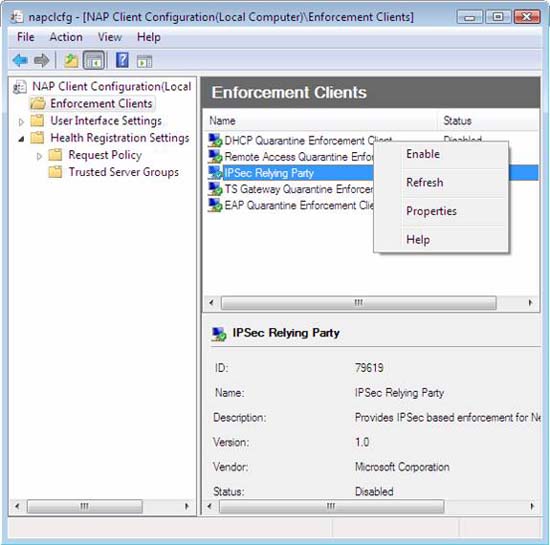This screenshot has height=545, width=550.
Task: Open the Action menu
Action: click(x=66, y=37)
